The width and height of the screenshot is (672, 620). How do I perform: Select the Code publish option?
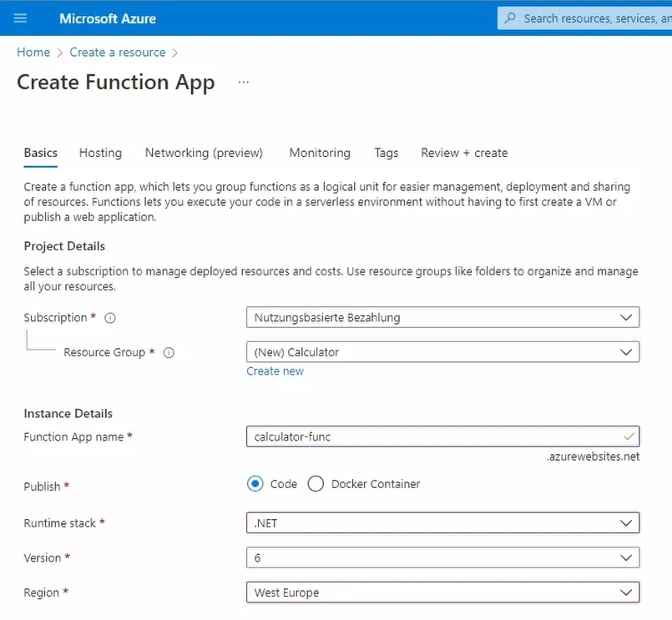(x=255, y=484)
